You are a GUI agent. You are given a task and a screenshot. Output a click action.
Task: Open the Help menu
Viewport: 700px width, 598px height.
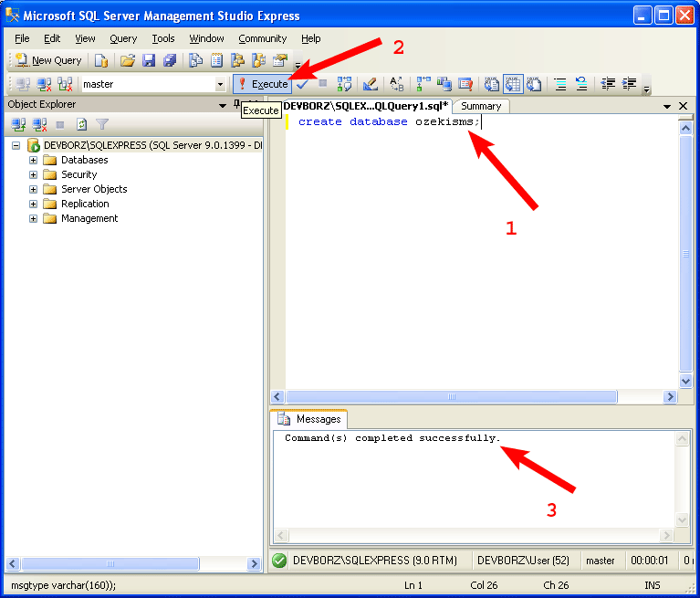tap(310, 39)
